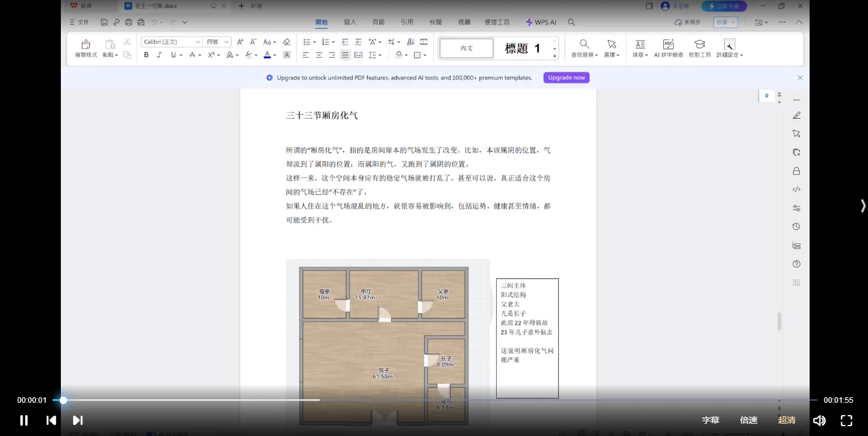Viewport: 868px width, 436px height.
Task: Click the WPS AI button in the ribbon
Action: pyautogui.click(x=540, y=22)
